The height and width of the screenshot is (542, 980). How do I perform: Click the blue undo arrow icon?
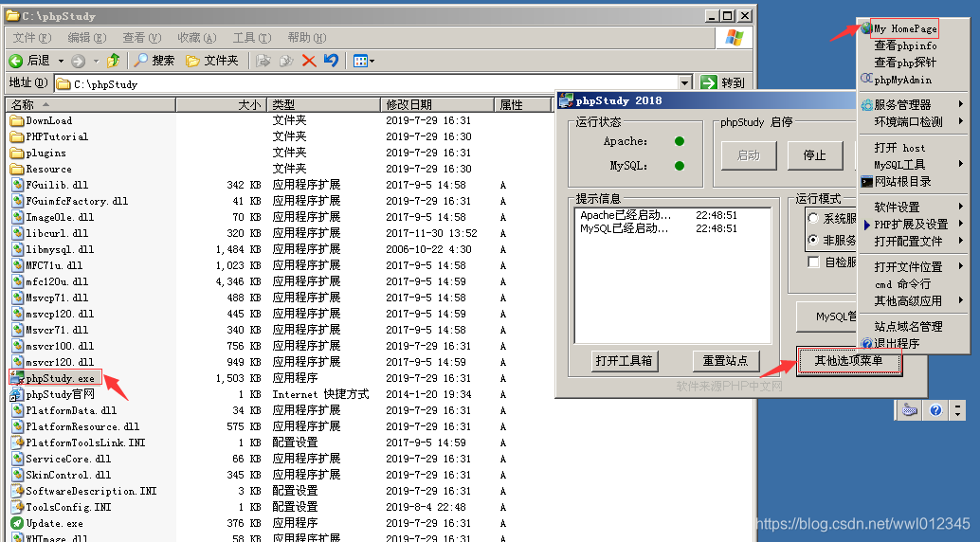pyautogui.click(x=332, y=61)
